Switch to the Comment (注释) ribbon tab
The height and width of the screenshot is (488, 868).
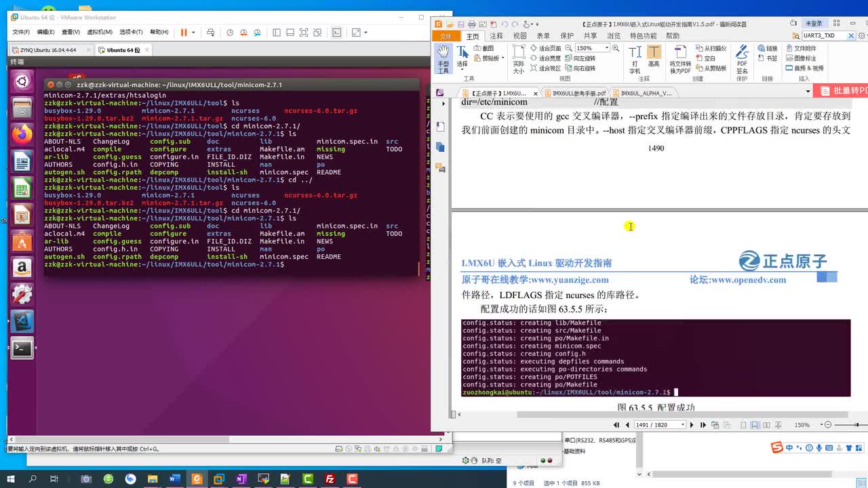tap(496, 36)
